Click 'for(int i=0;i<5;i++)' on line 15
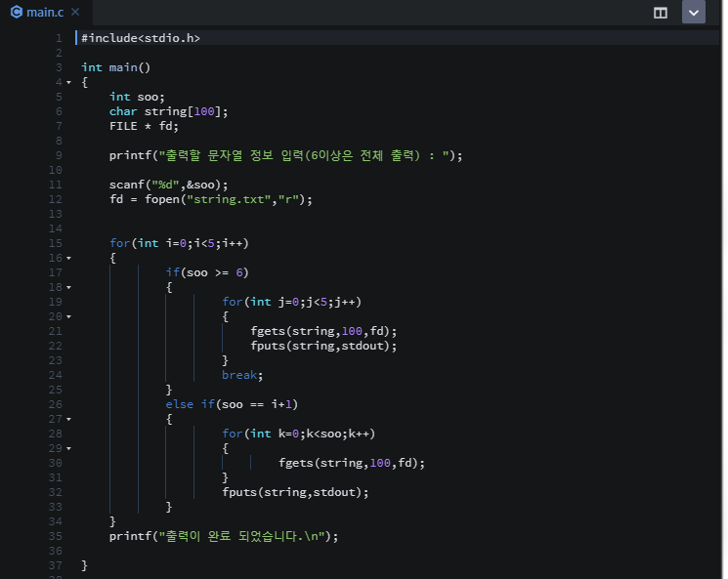 tap(179, 243)
